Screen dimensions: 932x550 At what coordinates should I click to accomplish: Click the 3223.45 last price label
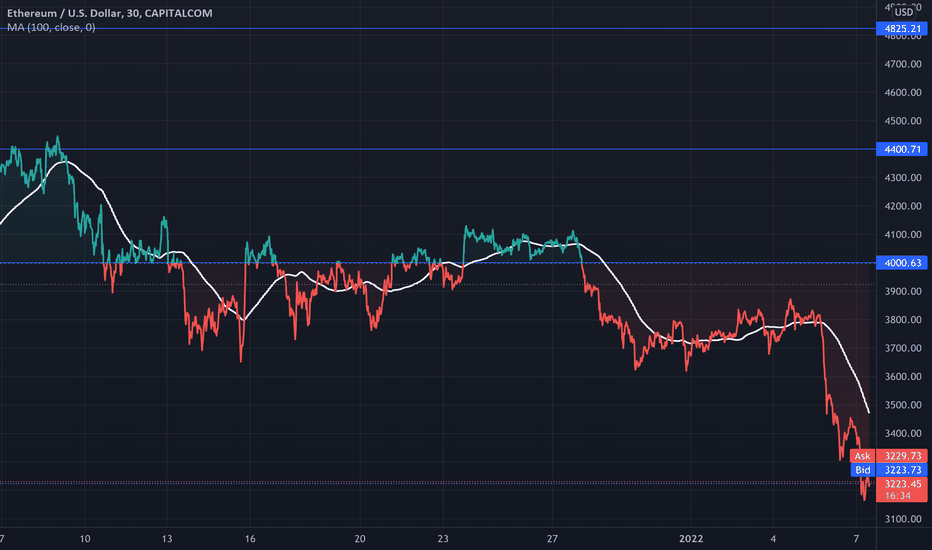click(x=902, y=484)
